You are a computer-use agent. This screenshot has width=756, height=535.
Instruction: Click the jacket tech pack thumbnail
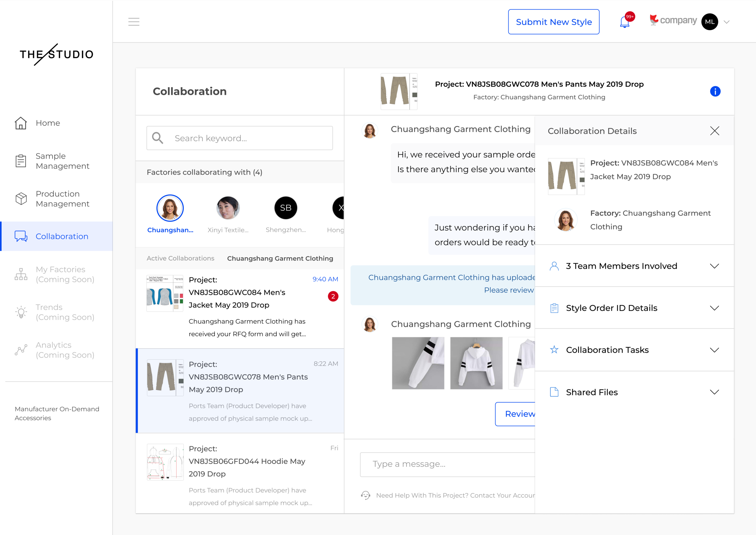[x=165, y=293]
